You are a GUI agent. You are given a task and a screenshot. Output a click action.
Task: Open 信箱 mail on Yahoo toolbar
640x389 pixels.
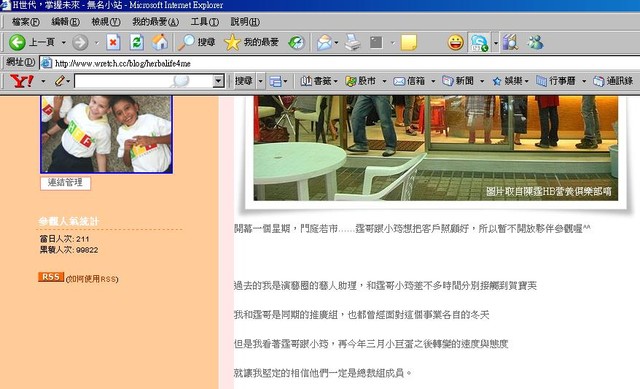[x=409, y=81]
